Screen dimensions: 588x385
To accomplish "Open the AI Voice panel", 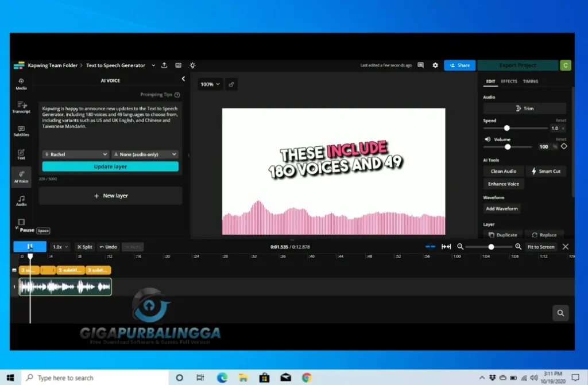I will [x=21, y=177].
